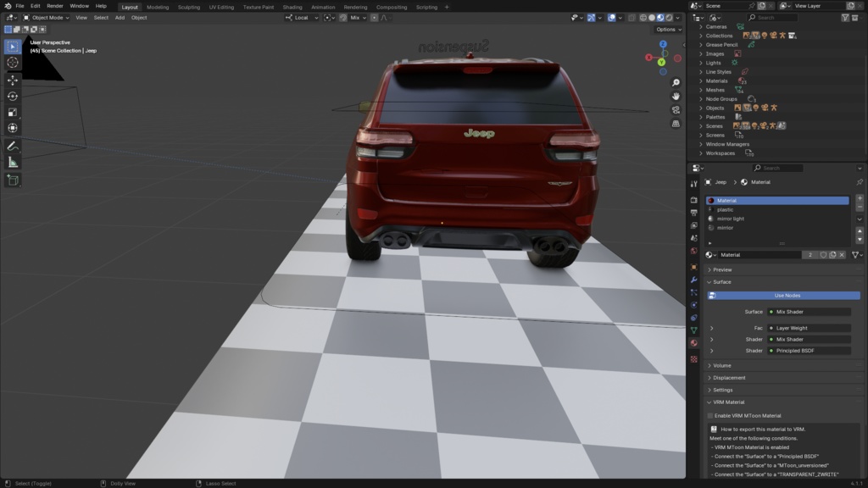Open the Render properties tab
The height and width of the screenshot is (488, 868).
pos(693,200)
